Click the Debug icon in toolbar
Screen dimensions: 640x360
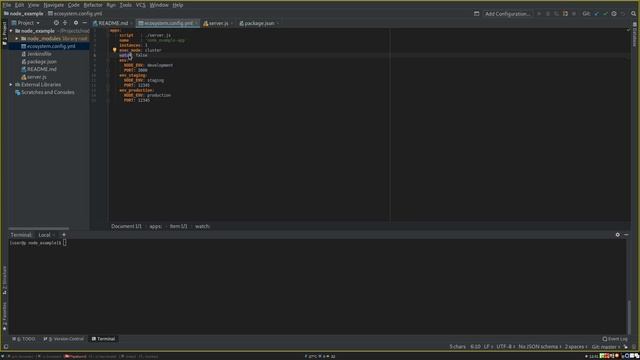point(548,13)
